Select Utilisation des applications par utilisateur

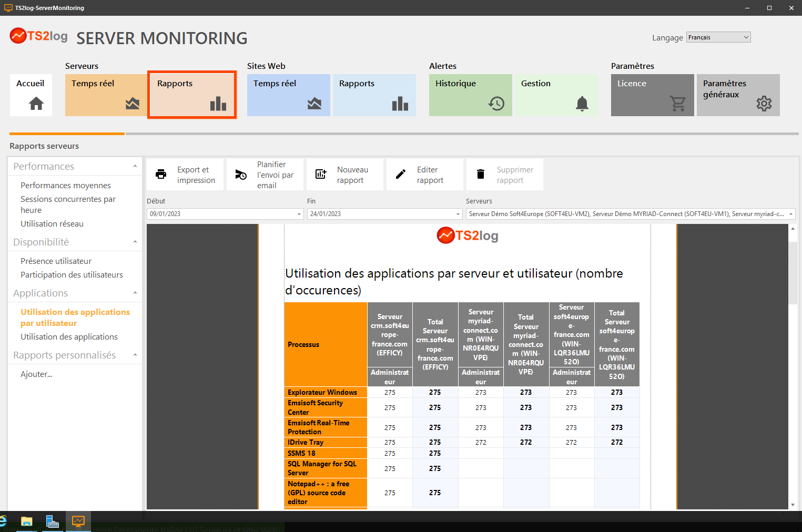click(x=75, y=318)
